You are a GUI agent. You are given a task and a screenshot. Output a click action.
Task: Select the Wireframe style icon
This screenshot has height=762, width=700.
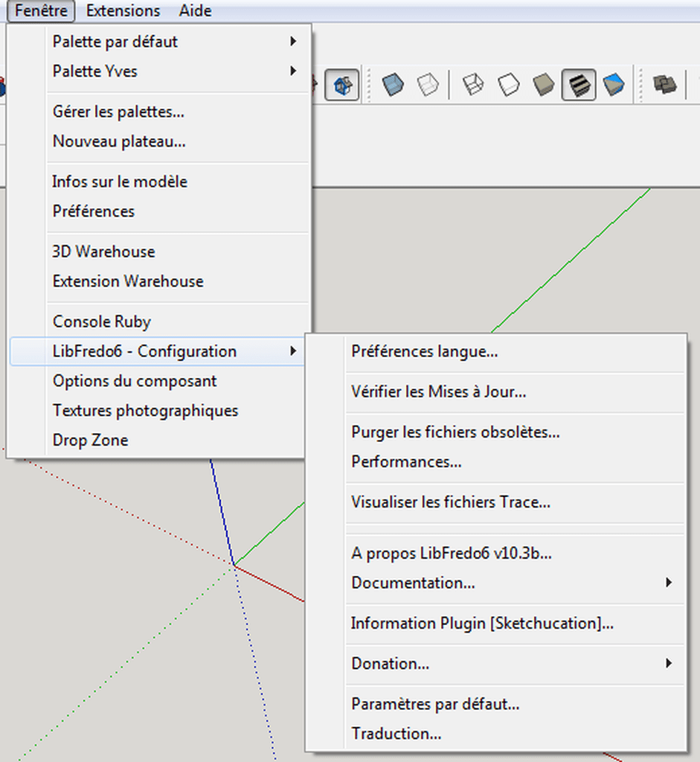tap(472, 85)
